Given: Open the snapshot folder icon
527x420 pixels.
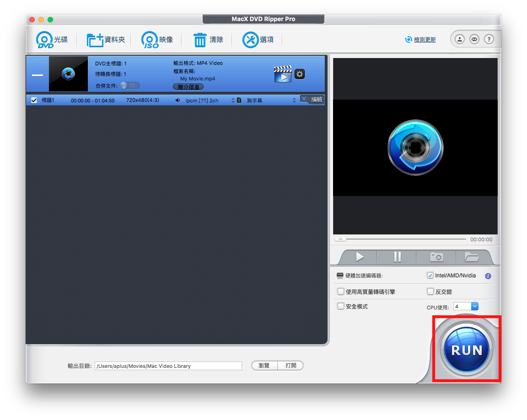Looking at the screenshot, I should (472, 257).
